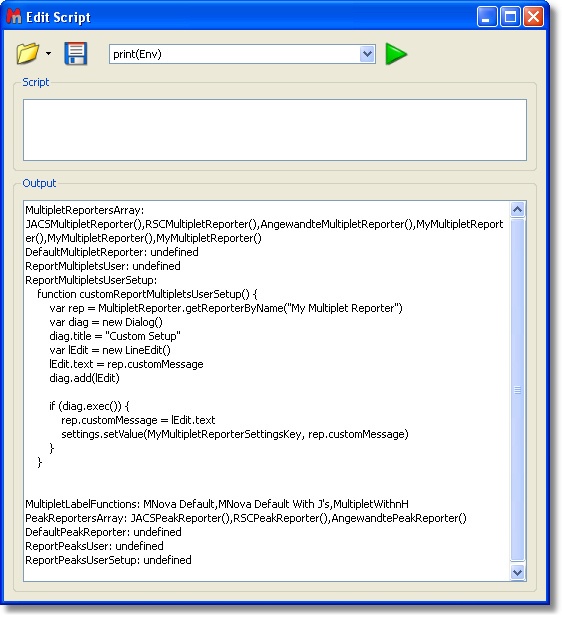Close the Edit Script window

click(533, 17)
